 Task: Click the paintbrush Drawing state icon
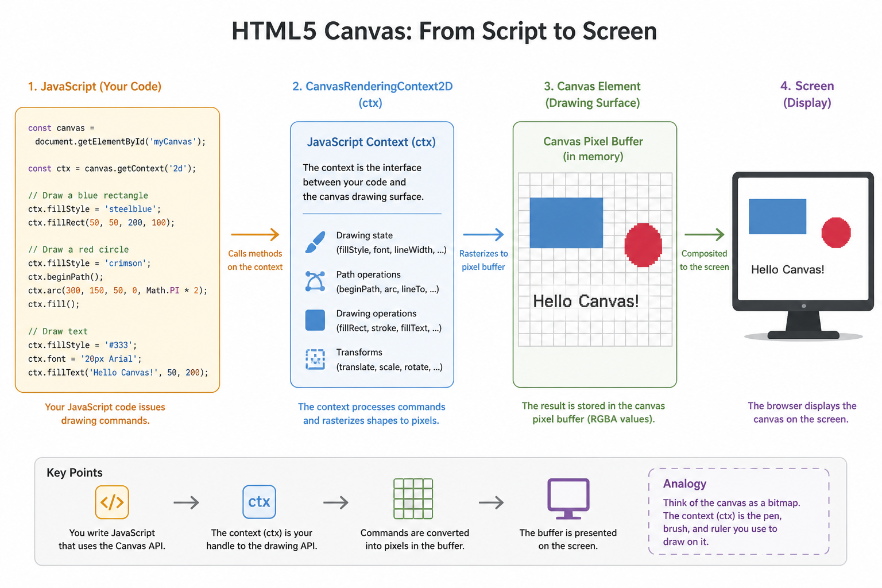315,242
